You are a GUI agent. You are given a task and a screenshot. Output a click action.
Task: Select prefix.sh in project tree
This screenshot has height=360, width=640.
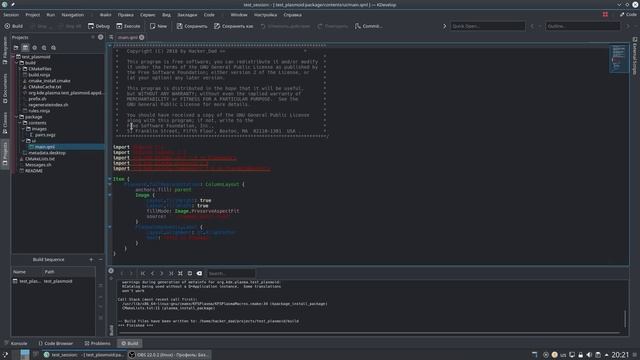point(37,99)
